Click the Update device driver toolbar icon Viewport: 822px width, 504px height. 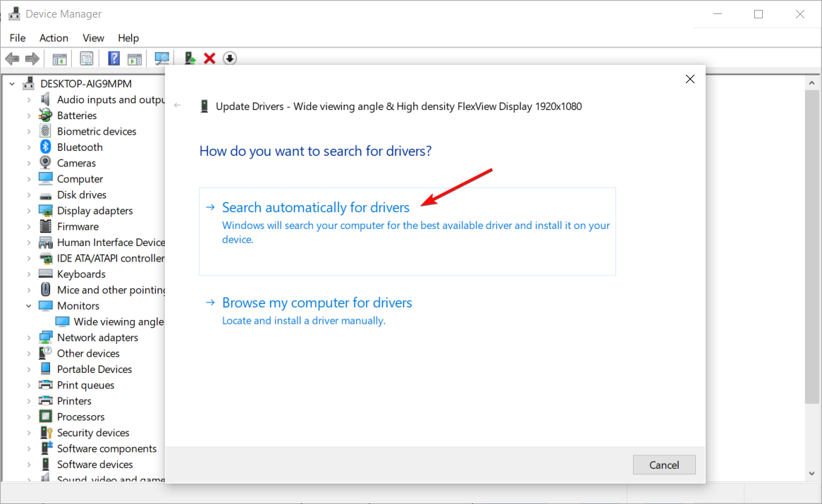(190, 58)
